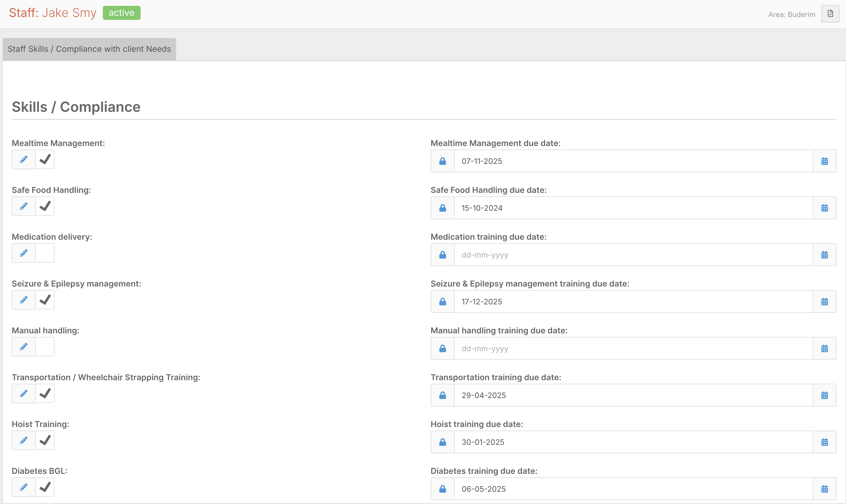Click the green active status badge
The image size is (846, 504).
122,13
